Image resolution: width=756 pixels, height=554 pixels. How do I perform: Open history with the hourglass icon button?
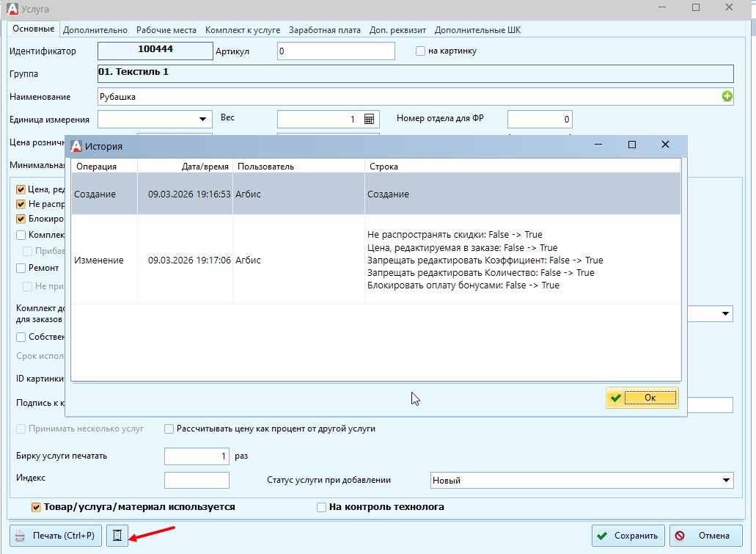[117, 535]
